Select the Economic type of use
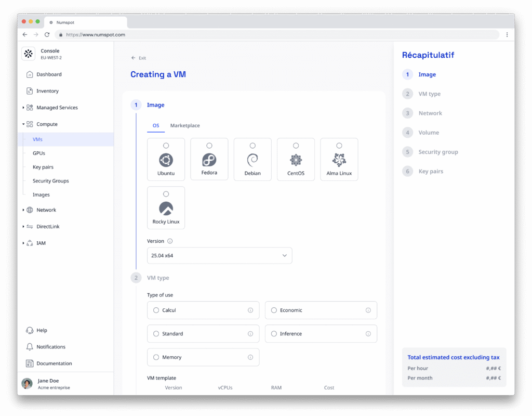Image resolution: width=532 pixels, height=416 pixels. click(274, 310)
